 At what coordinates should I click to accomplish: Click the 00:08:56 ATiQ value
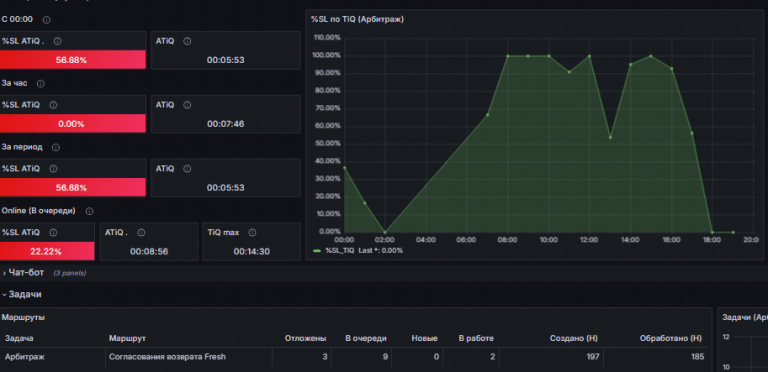click(x=149, y=252)
